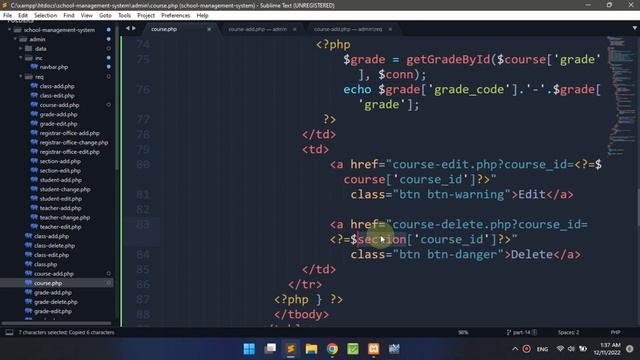Click the 'Edit' link text in code
The height and width of the screenshot is (360, 640).
coord(532,195)
